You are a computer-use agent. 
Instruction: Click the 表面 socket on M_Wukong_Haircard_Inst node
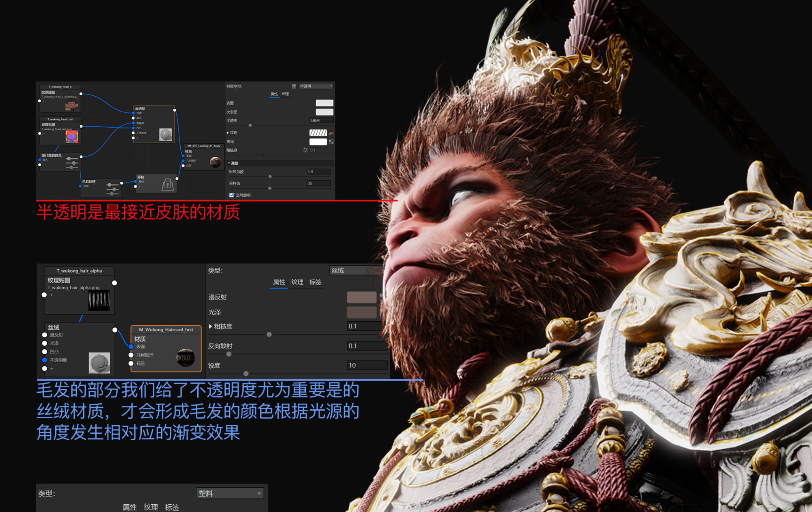click(x=131, y=346)
